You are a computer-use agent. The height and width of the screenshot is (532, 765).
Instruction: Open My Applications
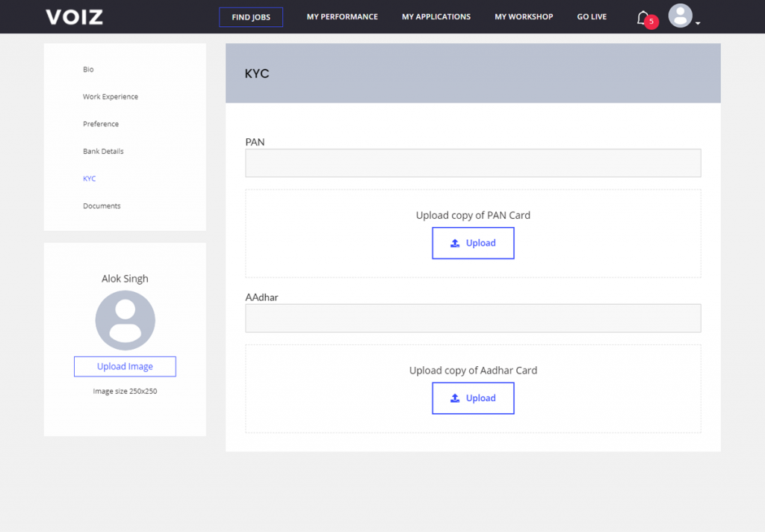[x=436, y=16]
